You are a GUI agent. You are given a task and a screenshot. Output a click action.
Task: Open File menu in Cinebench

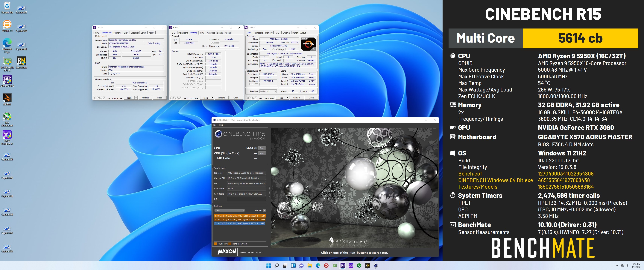pyautogui.click(x=215, y=125)
